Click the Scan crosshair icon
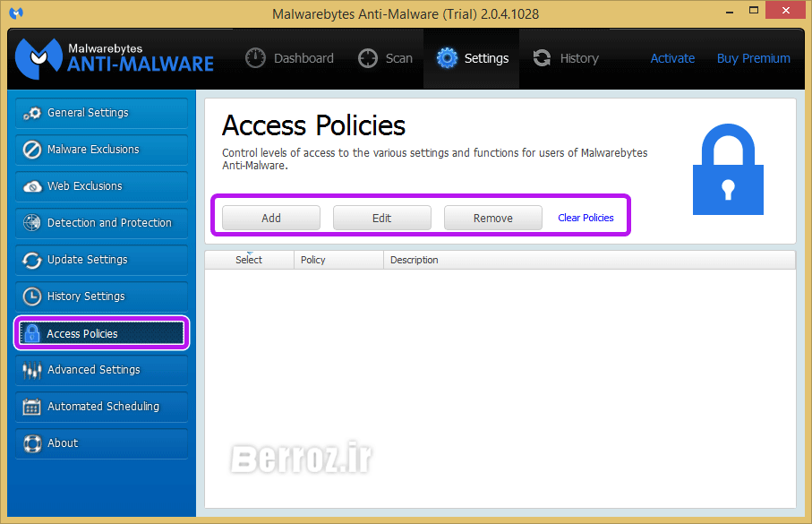 pyautogui.click(x=368, y=58)
